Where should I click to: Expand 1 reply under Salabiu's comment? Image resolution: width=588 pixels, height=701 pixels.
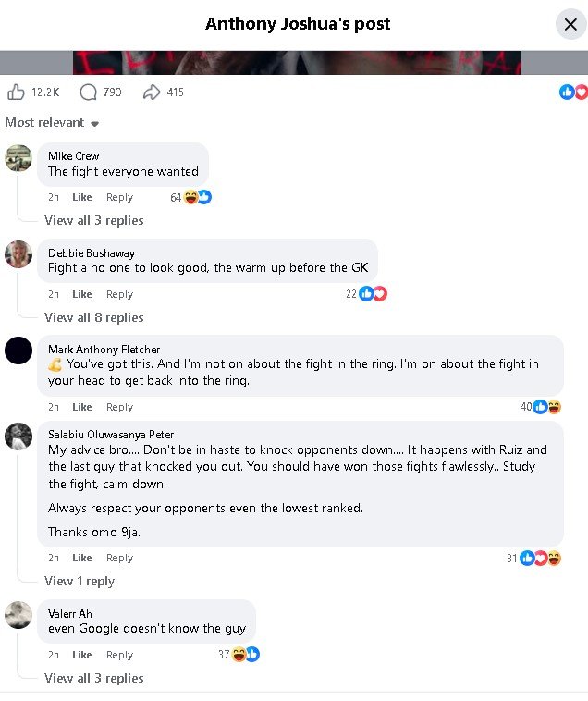80,581
